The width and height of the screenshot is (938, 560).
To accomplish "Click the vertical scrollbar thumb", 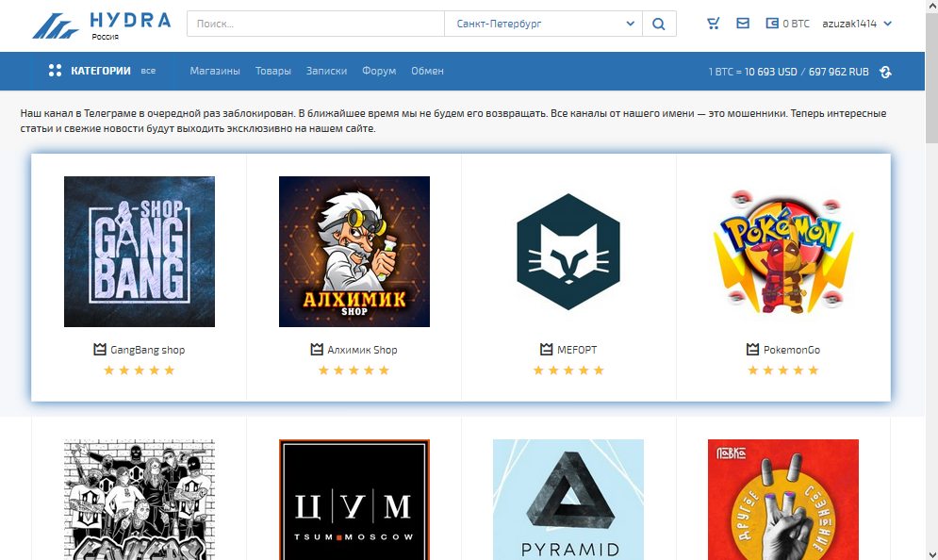I will [x=931, y=77].
